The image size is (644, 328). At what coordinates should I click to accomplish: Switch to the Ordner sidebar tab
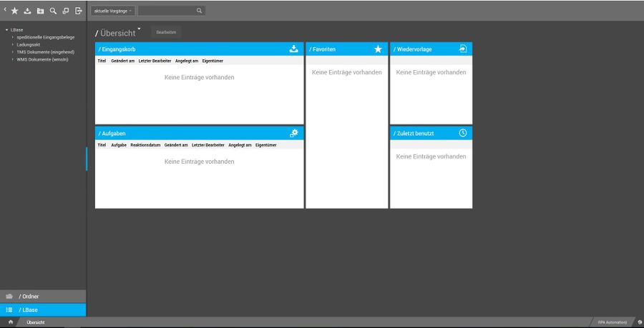(43, 297)
